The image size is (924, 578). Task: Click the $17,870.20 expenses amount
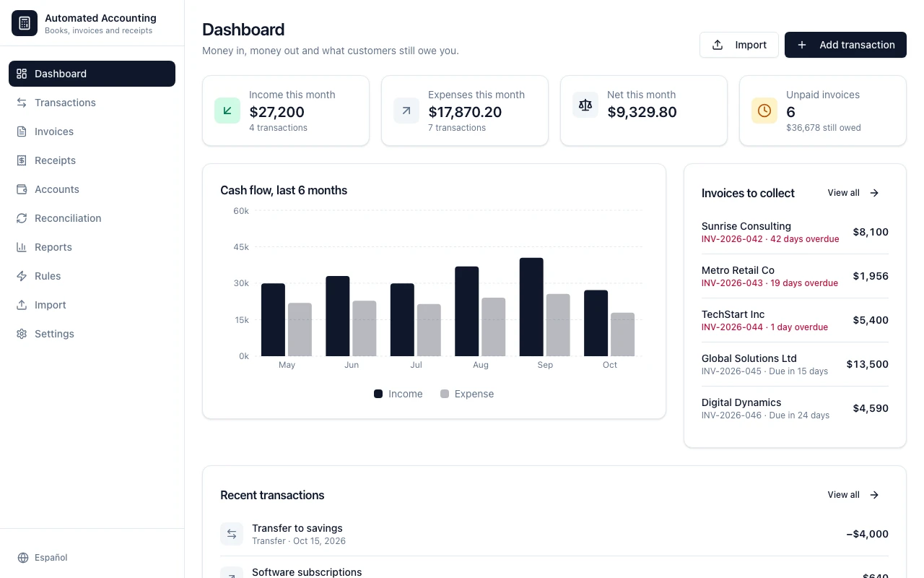[x=465, y=112]
